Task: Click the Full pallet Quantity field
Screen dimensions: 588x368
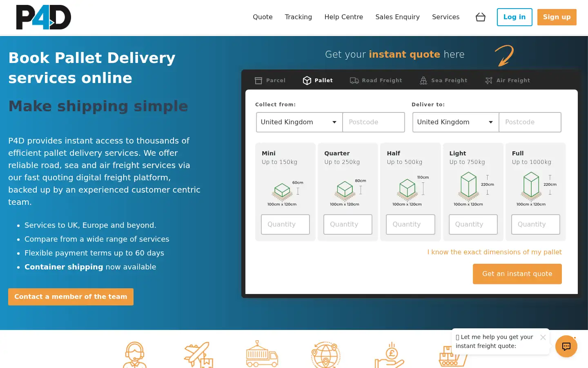Action: point(536,224)
